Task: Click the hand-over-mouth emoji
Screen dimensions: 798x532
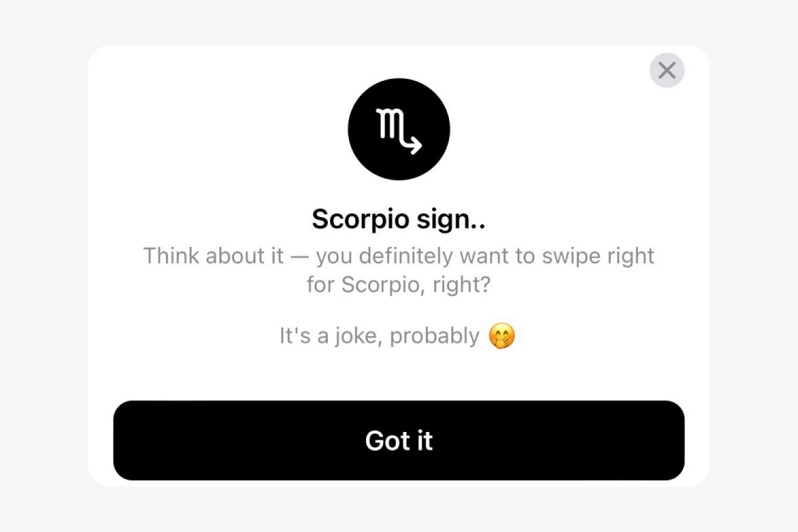Action: (502, 336)
